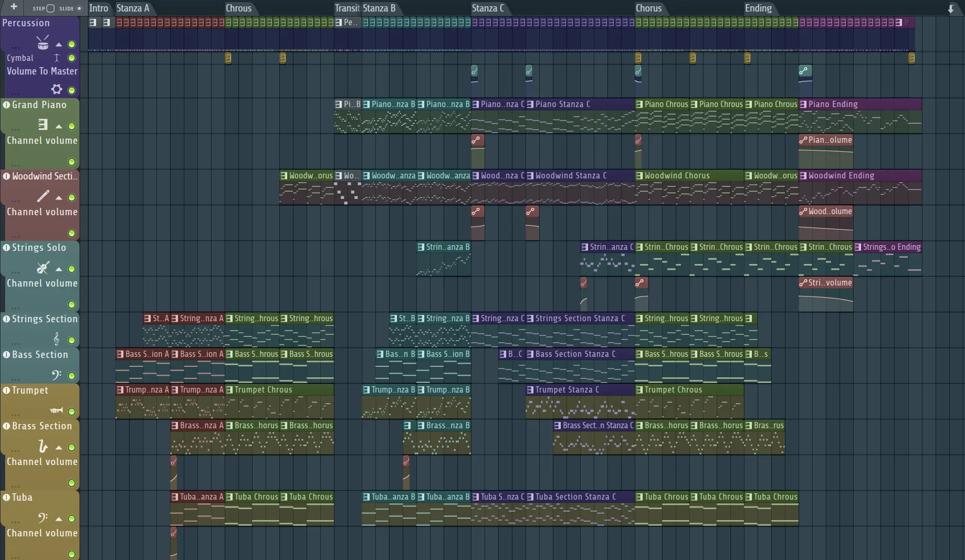Image resolution: width=965 pixels, height=560 pixels.
Task: Click the Woodwind Section flute icon
Action: [x=43, y=196]
